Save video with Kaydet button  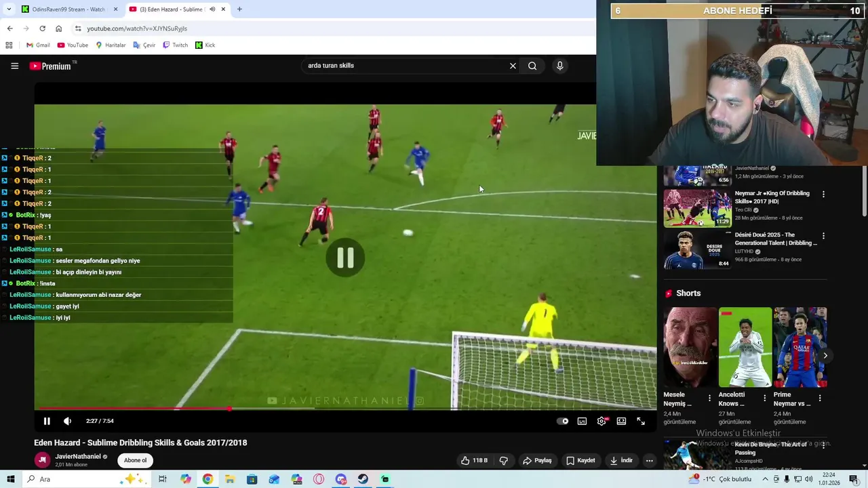pyautogui.click(x=580, y=460)
